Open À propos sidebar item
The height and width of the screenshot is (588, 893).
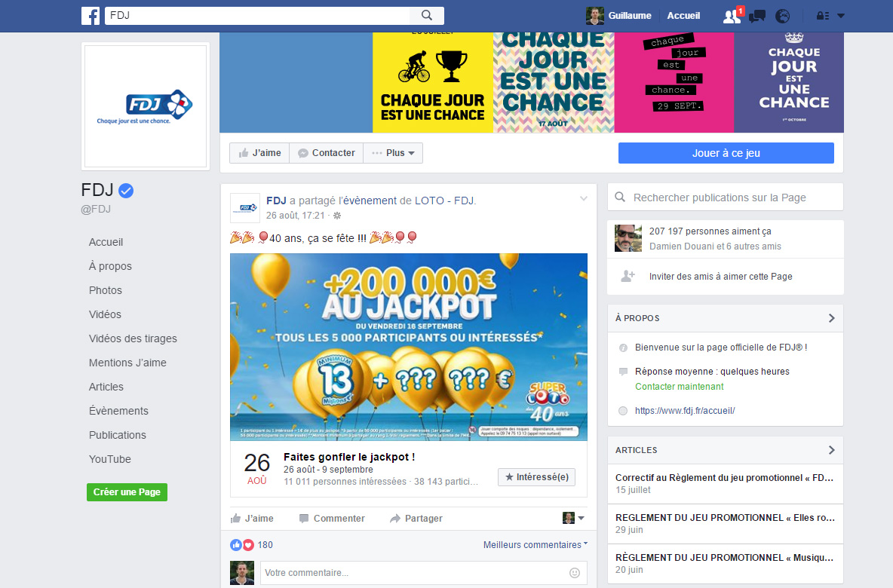point(110,266)
